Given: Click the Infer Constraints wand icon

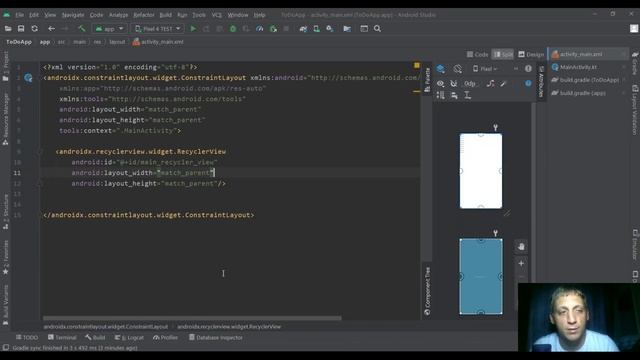Looking at the screenshot, I should tap(504, 83).
